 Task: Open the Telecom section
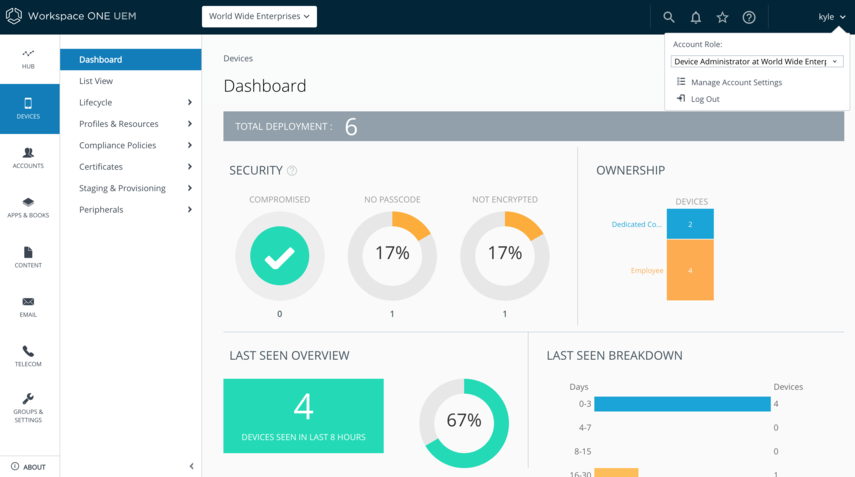pos(28,356)
